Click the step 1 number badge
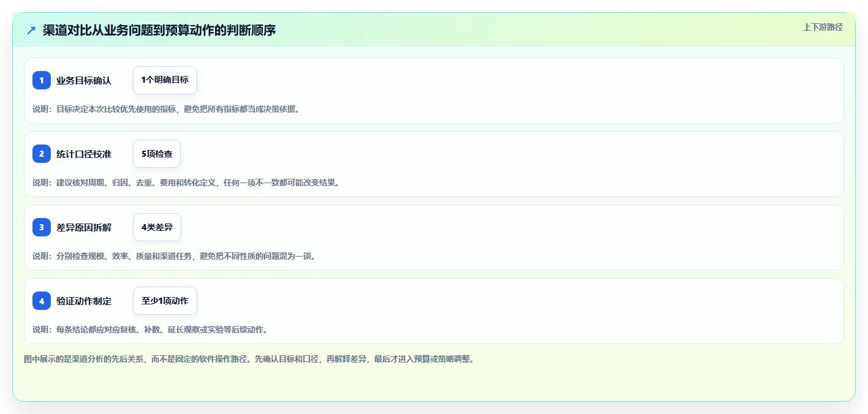Image resolution: width=868 pixels, height=414 pixels. pos(42,80)
